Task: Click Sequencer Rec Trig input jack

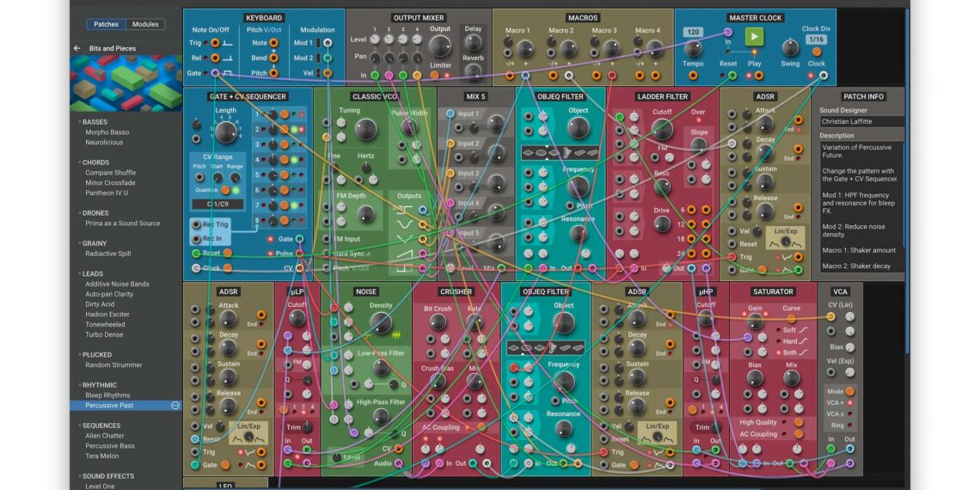Action: pyautogui.click(x=197, y=224)
